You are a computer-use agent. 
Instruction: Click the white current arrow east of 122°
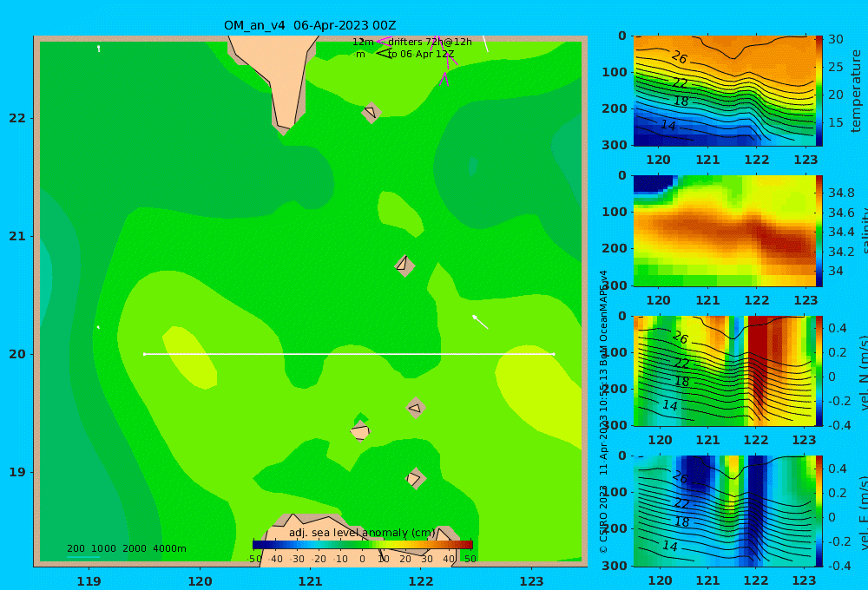tap(480, 322)
